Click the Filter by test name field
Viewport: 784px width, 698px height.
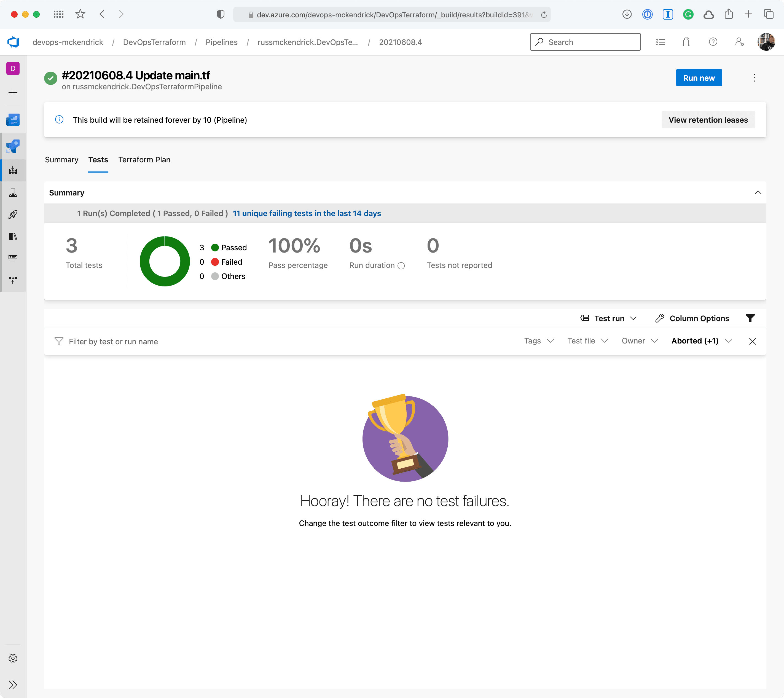(x=114, y=342)
